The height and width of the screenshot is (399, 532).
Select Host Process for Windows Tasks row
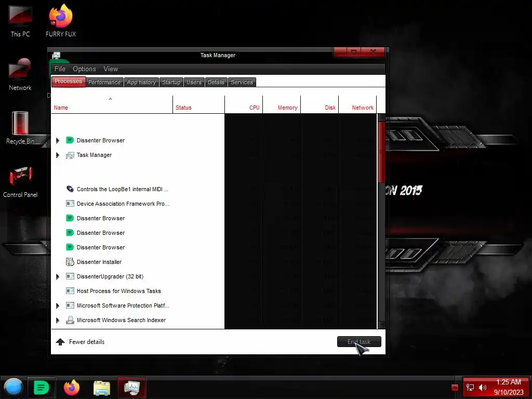214,291
